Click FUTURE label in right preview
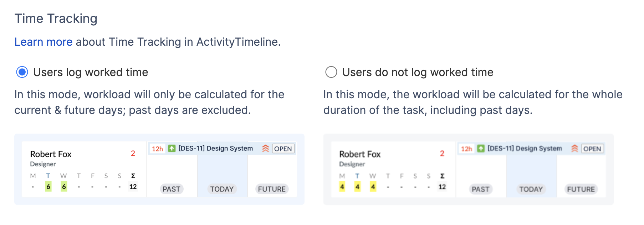 (581, 189)
